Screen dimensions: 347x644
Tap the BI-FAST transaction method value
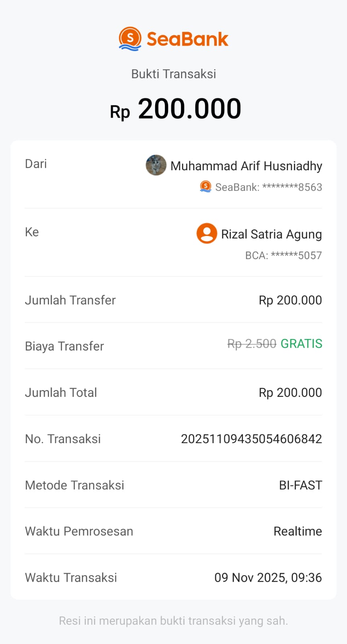300,485
